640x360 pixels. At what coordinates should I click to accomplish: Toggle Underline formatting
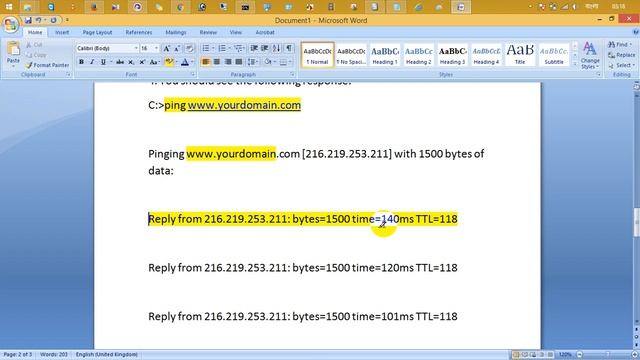[103, 62]
